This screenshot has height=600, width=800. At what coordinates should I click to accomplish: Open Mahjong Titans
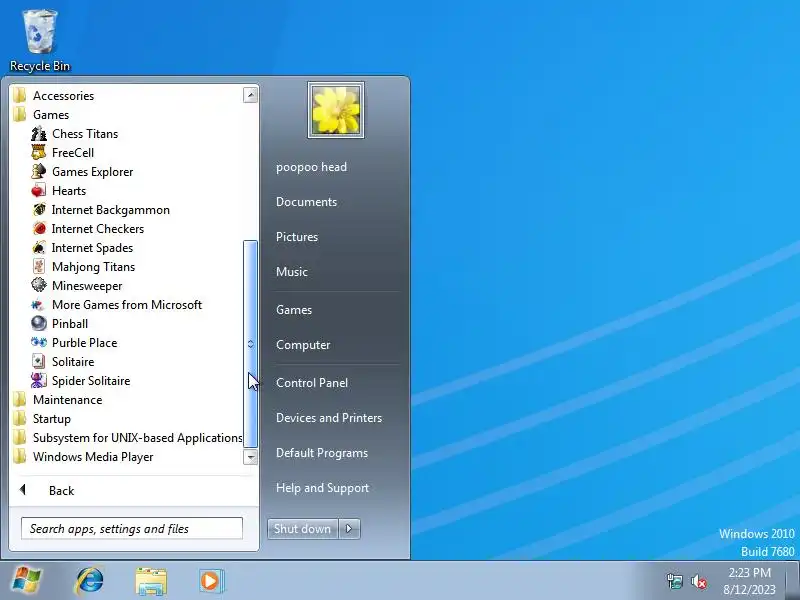click(84, 267)
